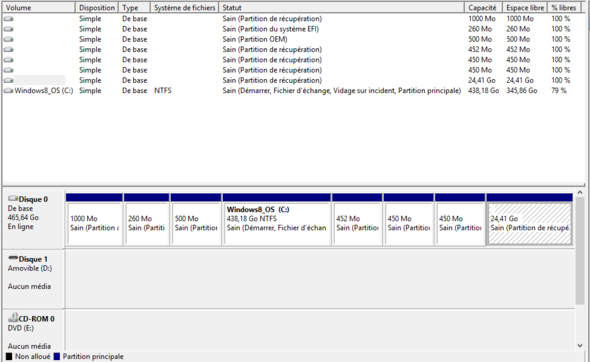Click 'En ligne' status under Disque 0
This screenshot has height=362, width=590.
[20, 227]
